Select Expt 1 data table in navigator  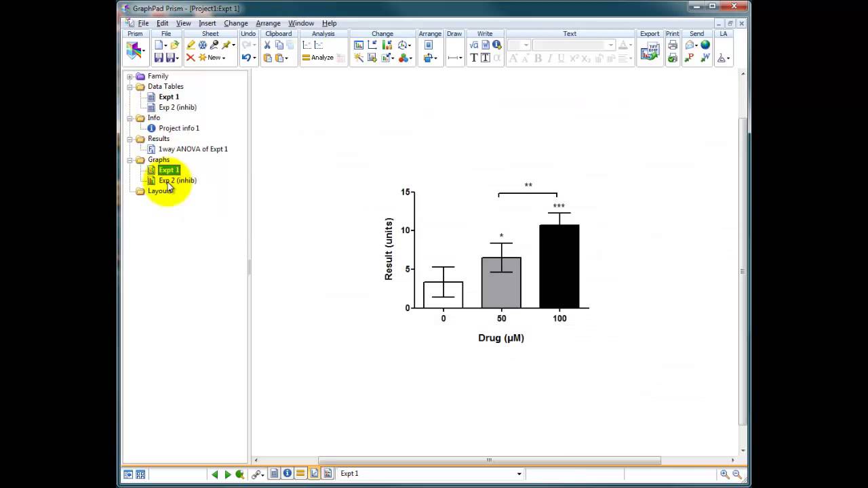tap(169, 97)
